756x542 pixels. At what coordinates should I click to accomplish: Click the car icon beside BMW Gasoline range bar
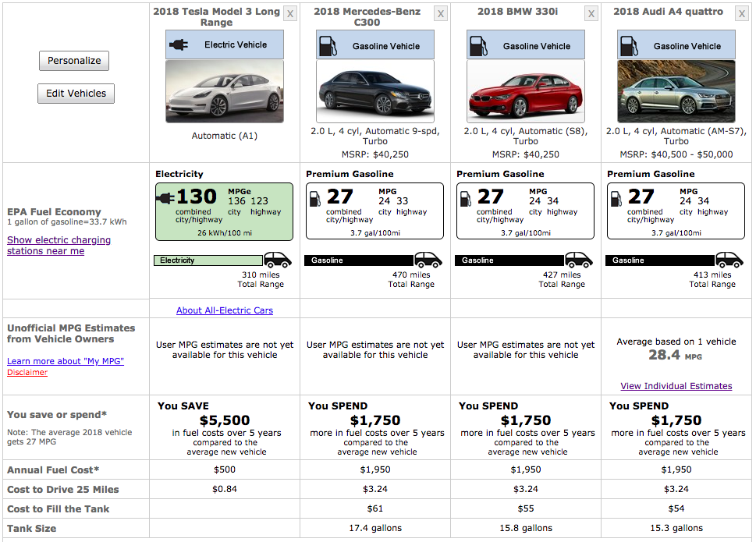(579, 260)
